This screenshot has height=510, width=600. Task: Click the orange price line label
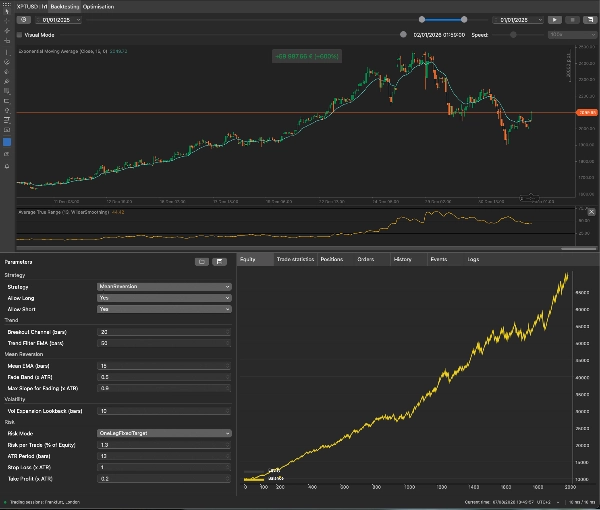tap(587, 112)
